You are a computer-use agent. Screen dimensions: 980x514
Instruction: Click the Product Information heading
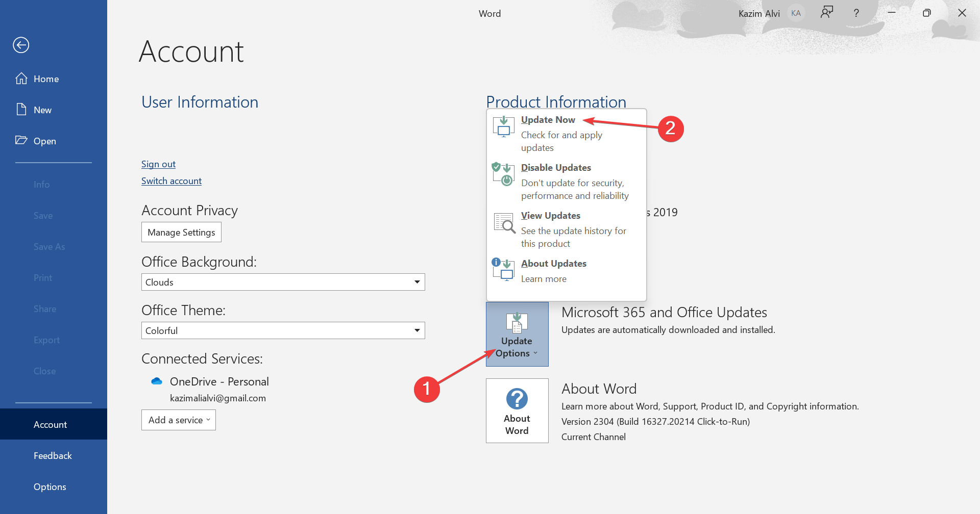556,101
